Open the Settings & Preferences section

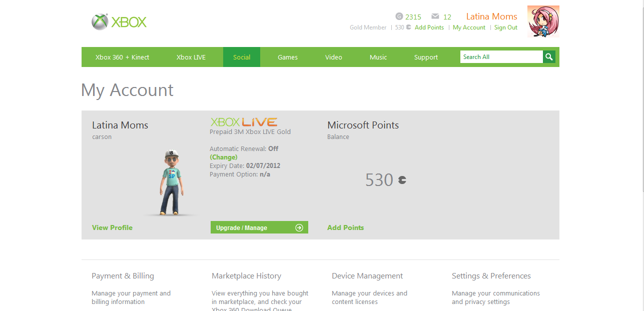point(491,276)
